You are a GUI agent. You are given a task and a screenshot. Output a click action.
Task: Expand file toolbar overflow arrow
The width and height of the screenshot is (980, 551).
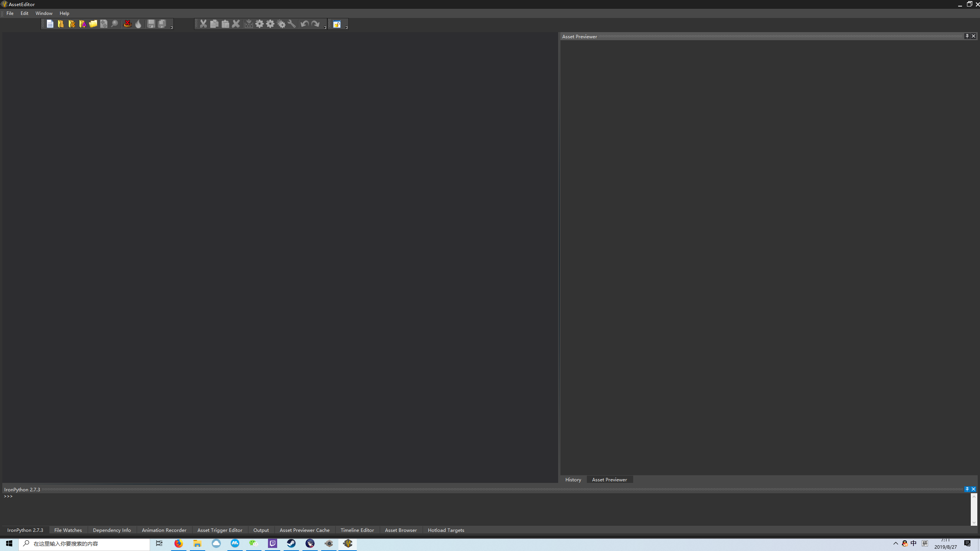pyautogui.click(x=171, y=27)
